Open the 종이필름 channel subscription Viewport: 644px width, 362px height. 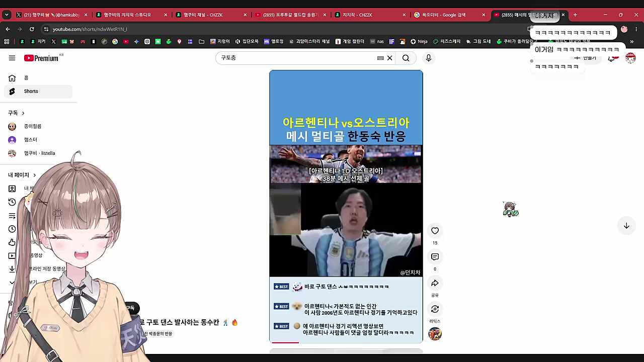point(38,127)
